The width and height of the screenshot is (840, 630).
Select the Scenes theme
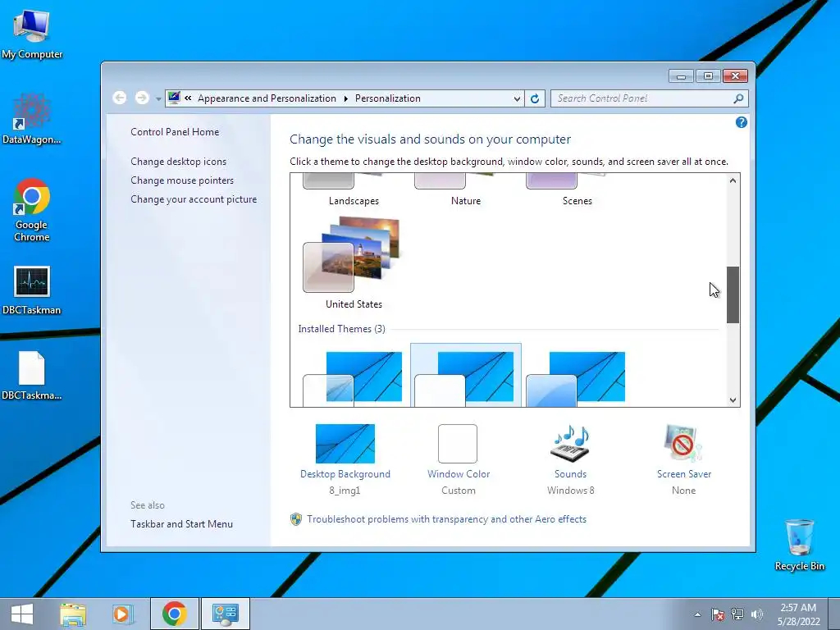(577, 190)
